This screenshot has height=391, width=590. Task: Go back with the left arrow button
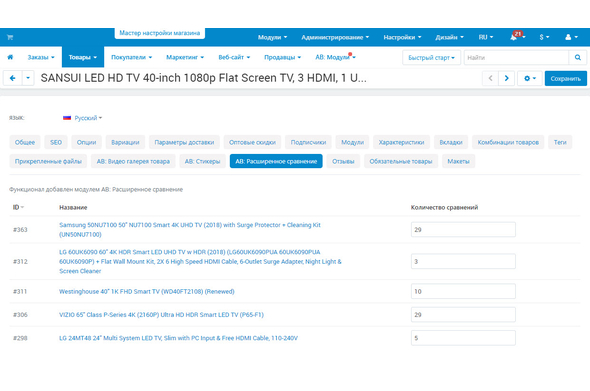12,78
